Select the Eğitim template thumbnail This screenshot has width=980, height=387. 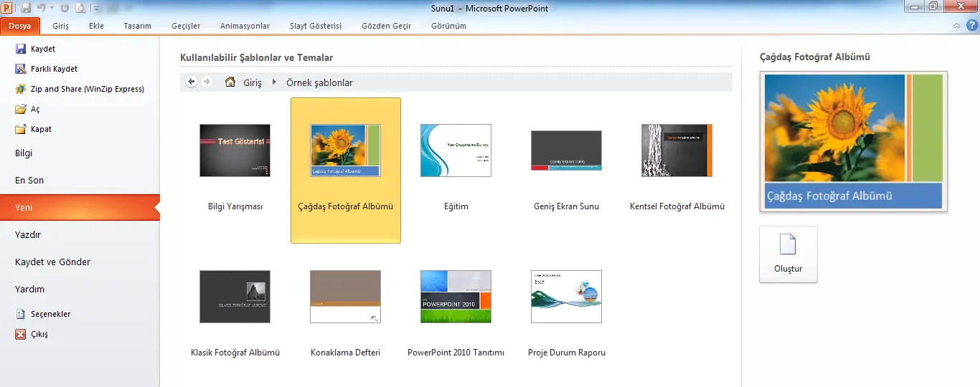(x=456, y=150)
